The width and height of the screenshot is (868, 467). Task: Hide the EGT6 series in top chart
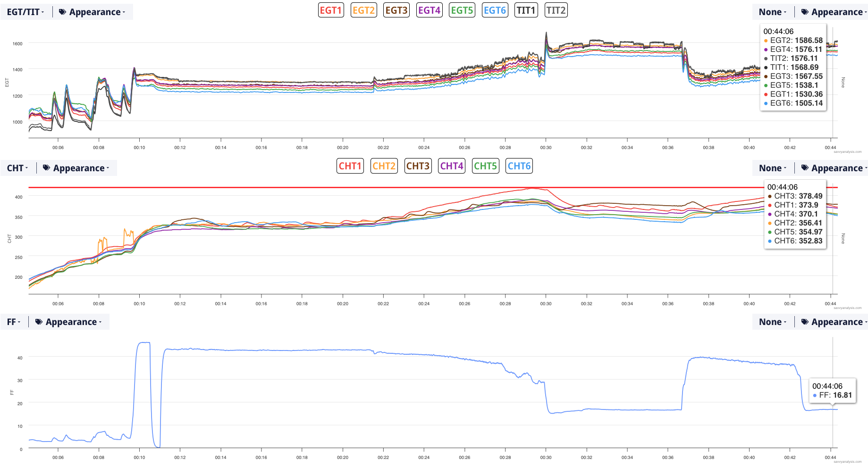pos(495,10)
